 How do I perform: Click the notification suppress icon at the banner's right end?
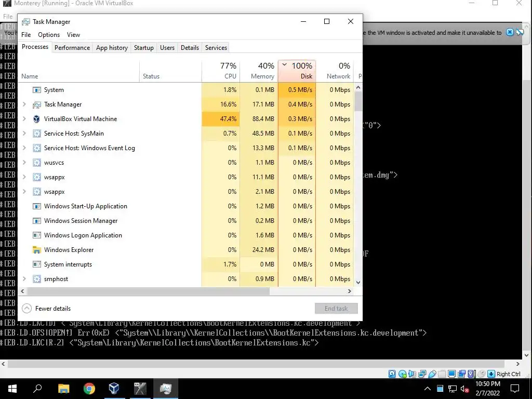[520, 33]
